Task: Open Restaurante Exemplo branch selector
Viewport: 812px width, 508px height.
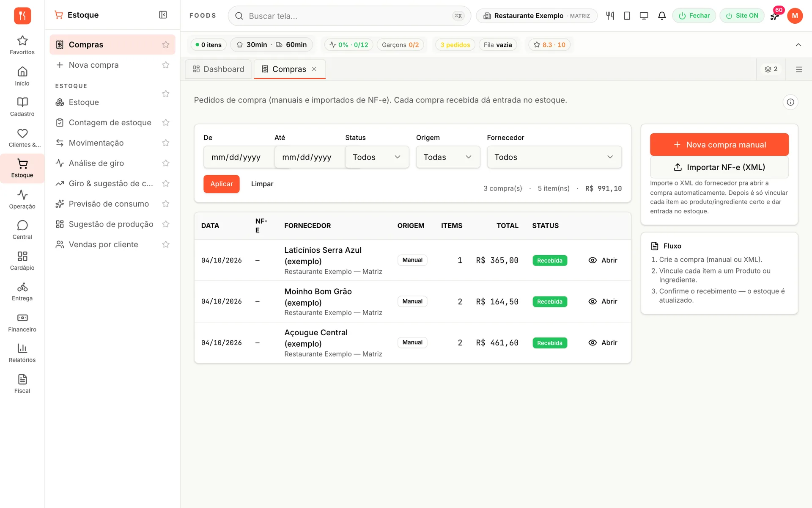Action: pos(536,16)
